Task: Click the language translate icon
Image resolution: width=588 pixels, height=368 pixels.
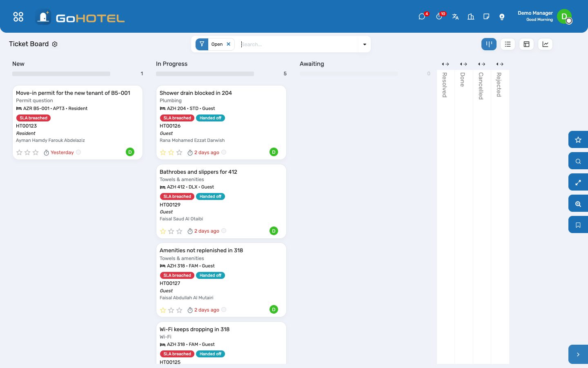Action: (x=455, y=17)
